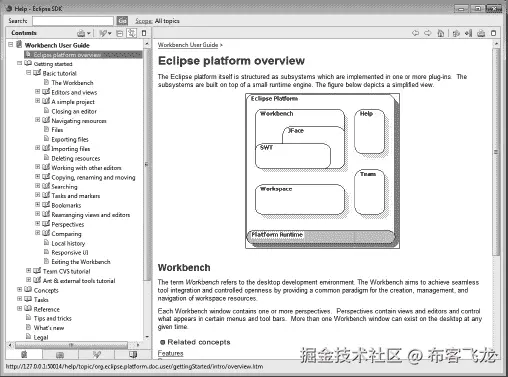Expand the Navigating resources node
508x377 pixels.
(37, 120)
